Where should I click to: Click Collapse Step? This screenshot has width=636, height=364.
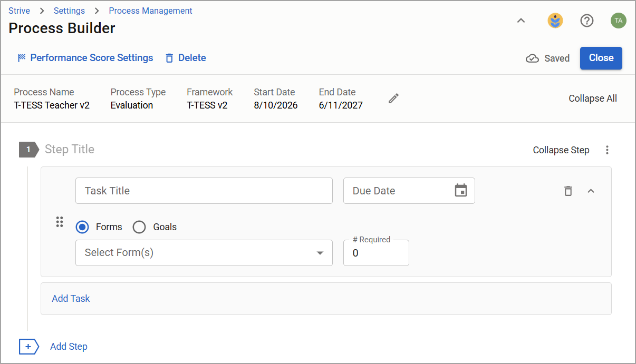[561, 150]
